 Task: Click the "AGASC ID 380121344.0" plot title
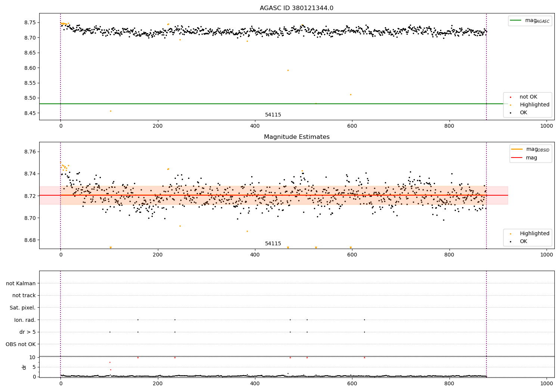pos(296,8)
